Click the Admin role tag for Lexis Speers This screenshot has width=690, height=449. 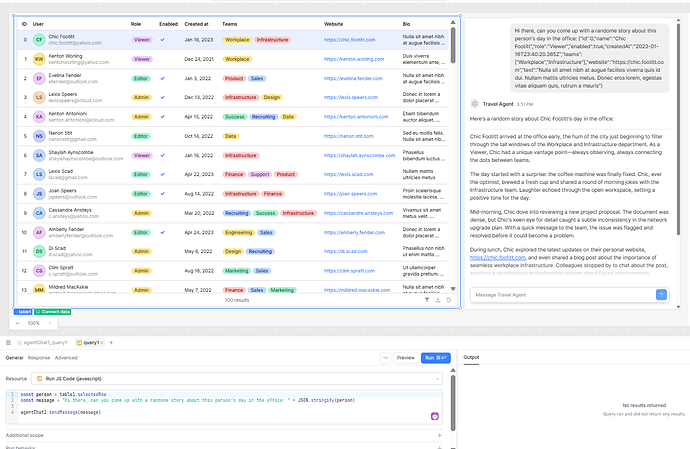click(x=141, y=97)
